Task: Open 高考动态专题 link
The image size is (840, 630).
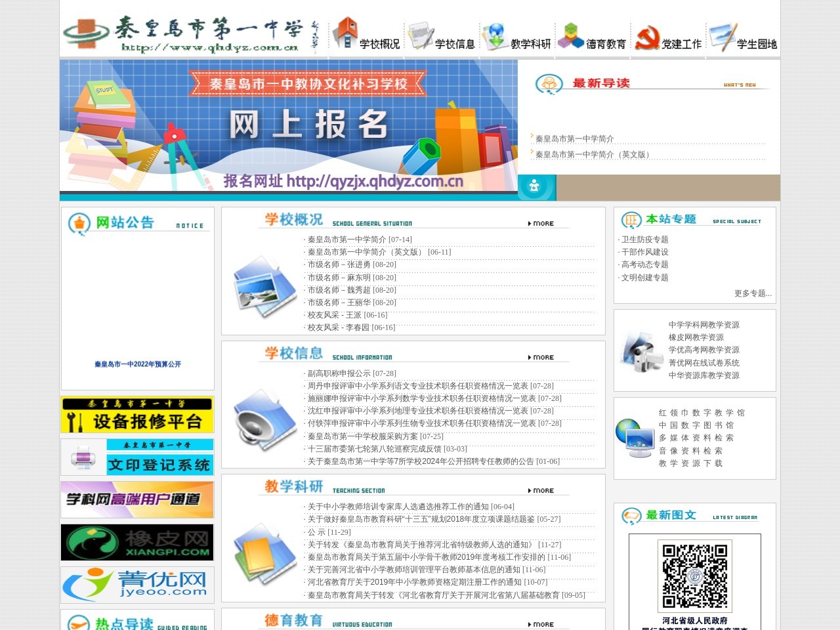Action: [645, 264]
